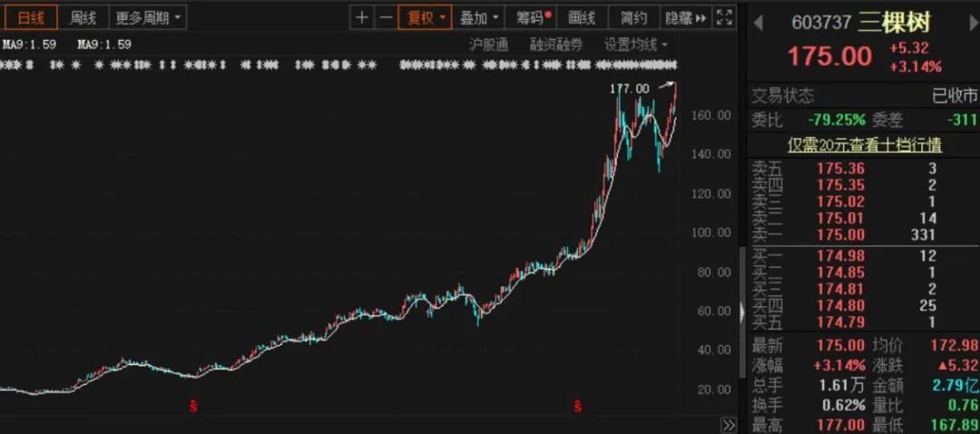Click the 买一 bid price 174.98
Screen dimensions: 980x434
click(840, 256)
